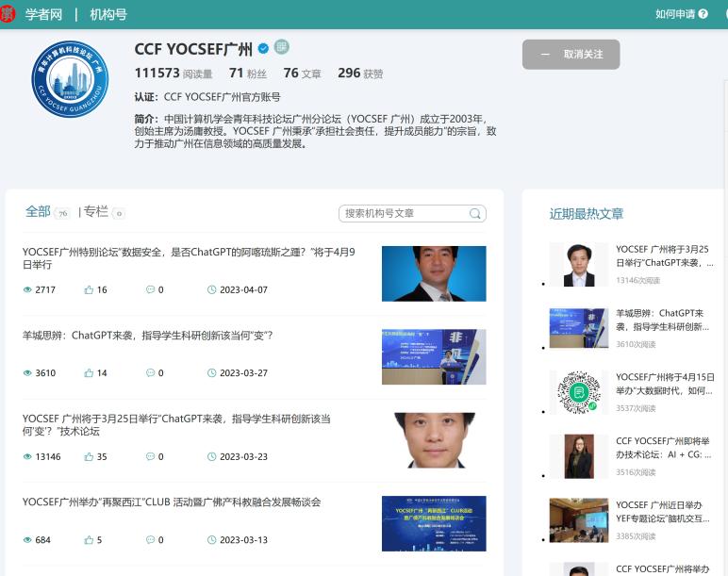
Task: Open the 如何申请 link
Action: coord(675,14)
